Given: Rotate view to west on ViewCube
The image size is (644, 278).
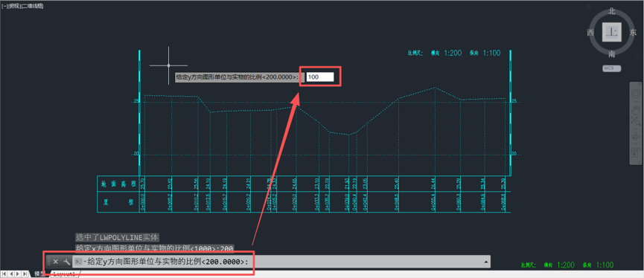Looking at the screenshot, I should coord(590,33).
